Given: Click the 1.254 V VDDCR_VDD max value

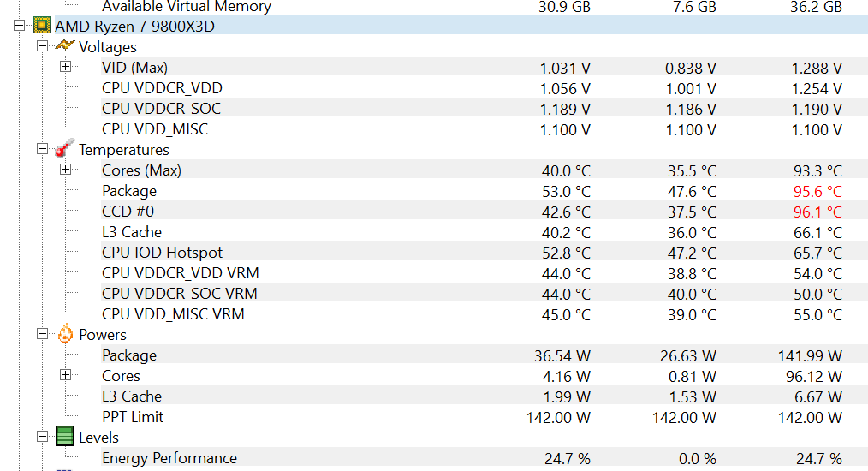Looking at the screenshot, I should click(x=817, y=89).
